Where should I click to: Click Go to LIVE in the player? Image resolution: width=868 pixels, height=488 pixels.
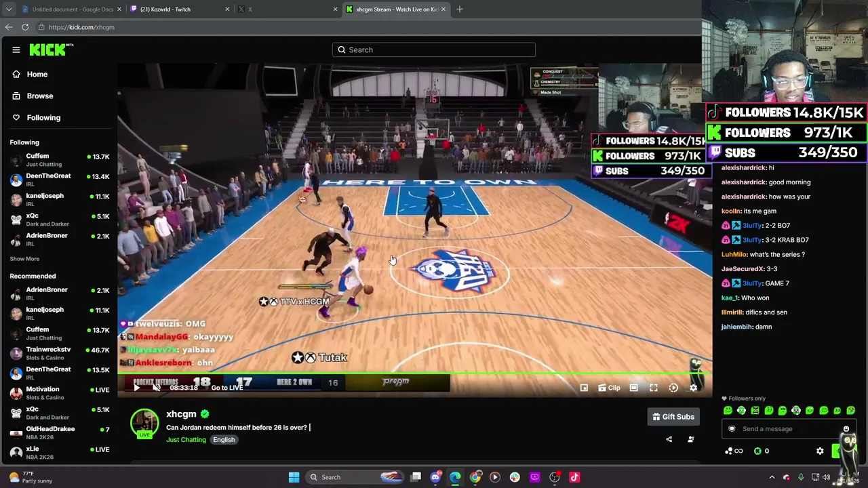click(x=227, y=388)
